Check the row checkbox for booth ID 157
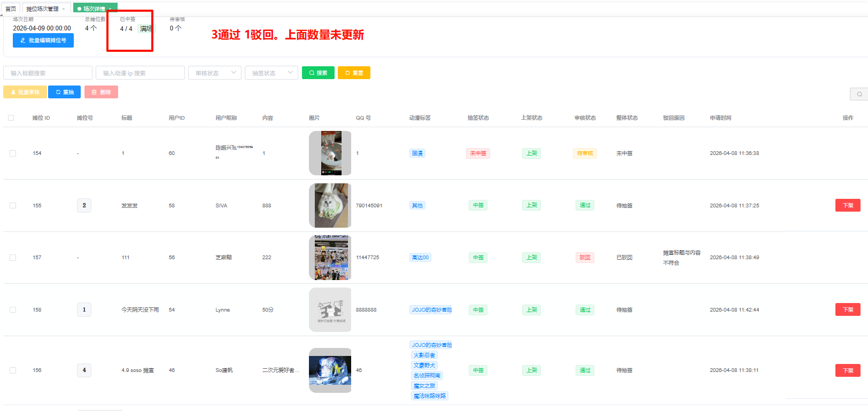This screenshot has height=411, width=868. coord(13,258)
